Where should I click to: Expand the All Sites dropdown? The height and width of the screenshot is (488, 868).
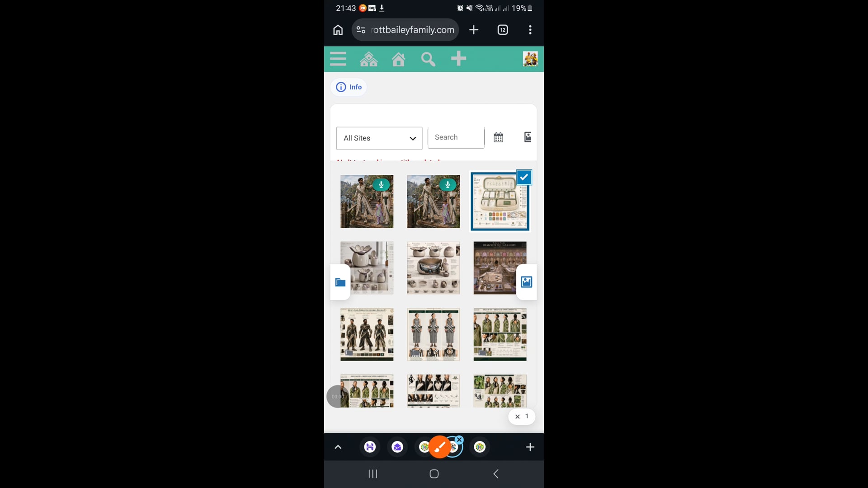pyautogui.click(x=379, y=138)
